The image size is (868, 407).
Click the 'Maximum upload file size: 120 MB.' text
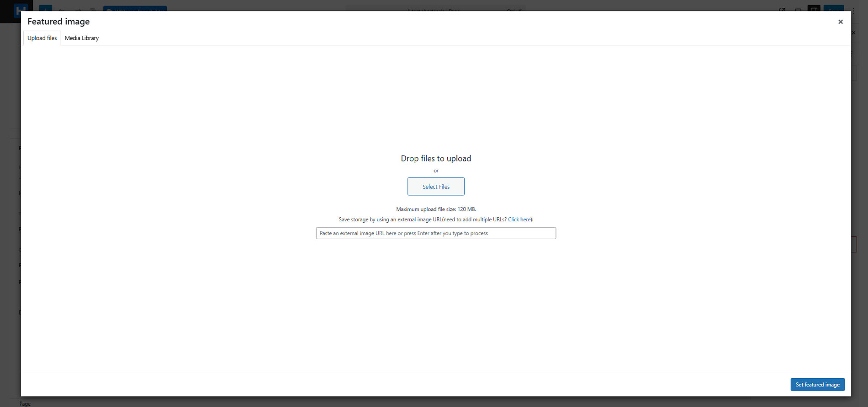click(436, 209)
